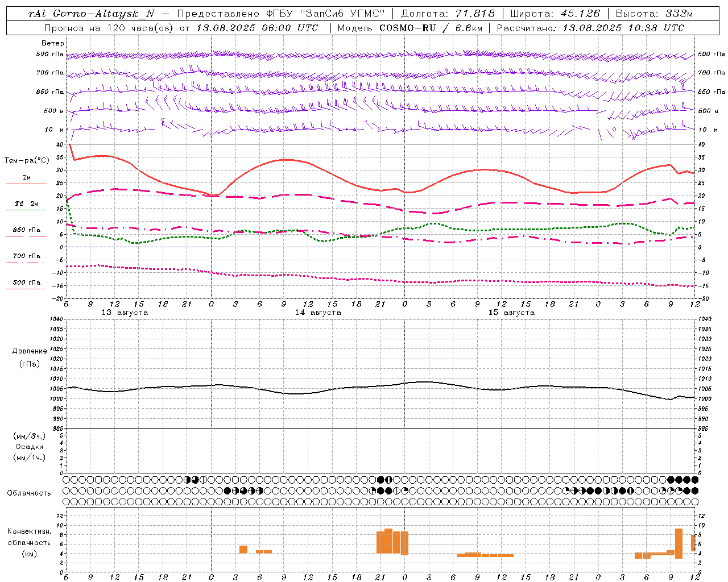Click the Ветер wind section label
728x582 pixels.
53,43
